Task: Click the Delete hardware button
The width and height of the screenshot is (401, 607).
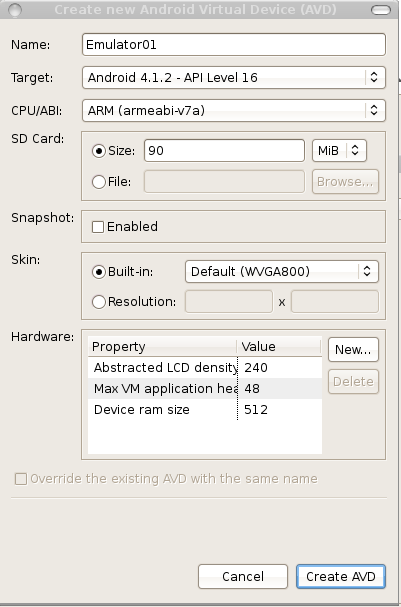Action: pyautogui.click(x=353, y=382)
